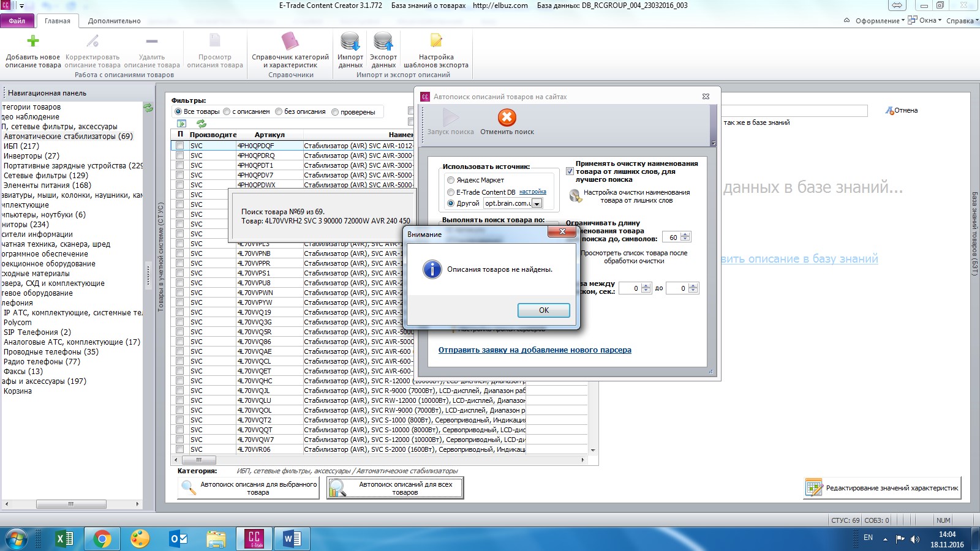Viewport: 980px width, 551px height.
Task: Select the с описанием filter radio button
Action: click(x=227, y=112)
